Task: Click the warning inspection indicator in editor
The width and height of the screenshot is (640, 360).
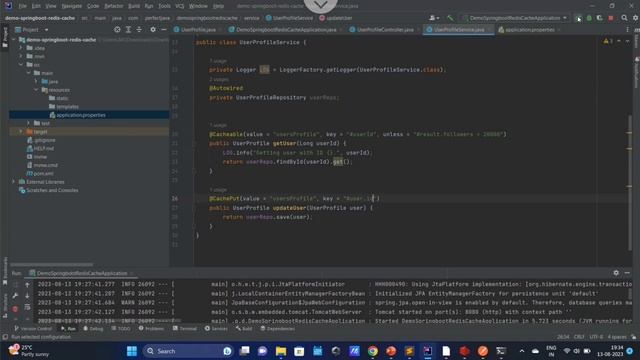Action: (x=608, y=41)
